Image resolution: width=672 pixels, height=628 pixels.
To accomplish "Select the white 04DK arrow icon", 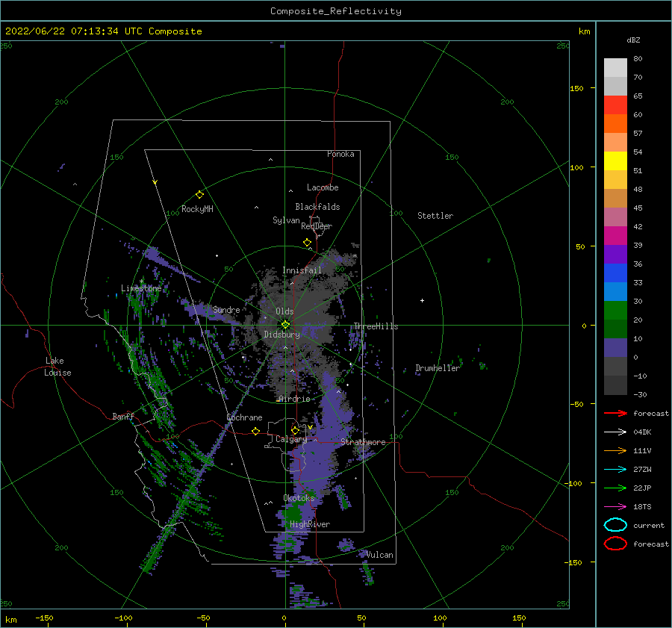I will pyautogui.click(x=615, y=432).
